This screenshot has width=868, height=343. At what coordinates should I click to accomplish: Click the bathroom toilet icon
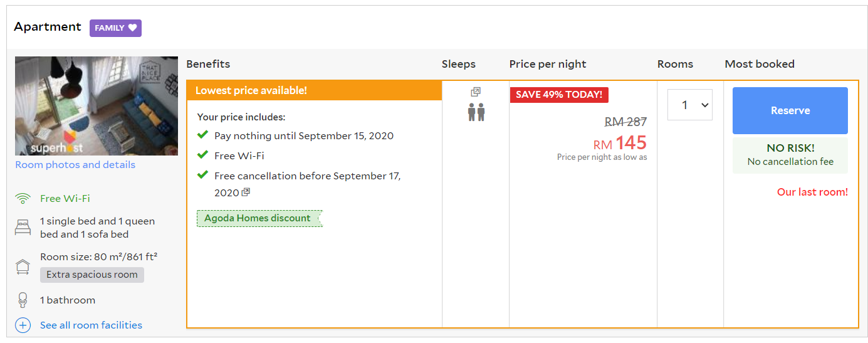point(23,300)
